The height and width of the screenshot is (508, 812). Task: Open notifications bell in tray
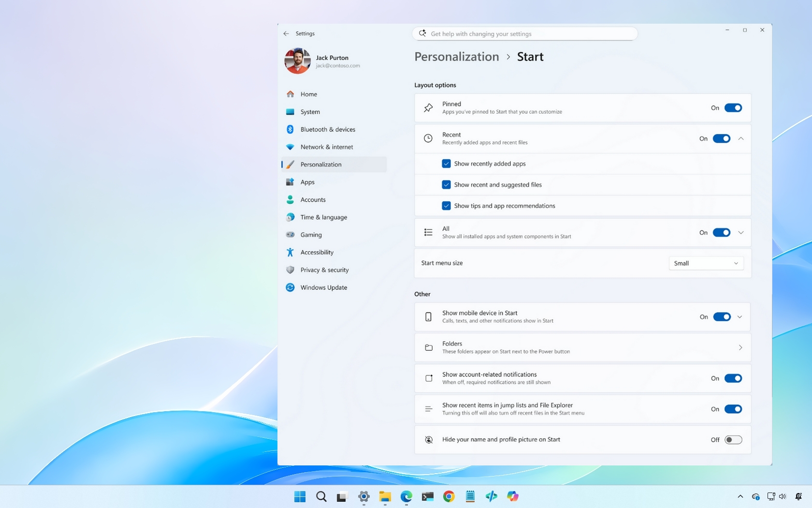click(x=798, y=496)
